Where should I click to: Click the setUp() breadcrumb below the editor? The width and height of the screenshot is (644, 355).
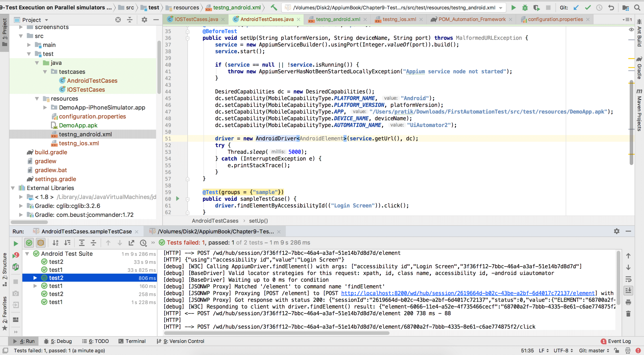pos(258,221)
